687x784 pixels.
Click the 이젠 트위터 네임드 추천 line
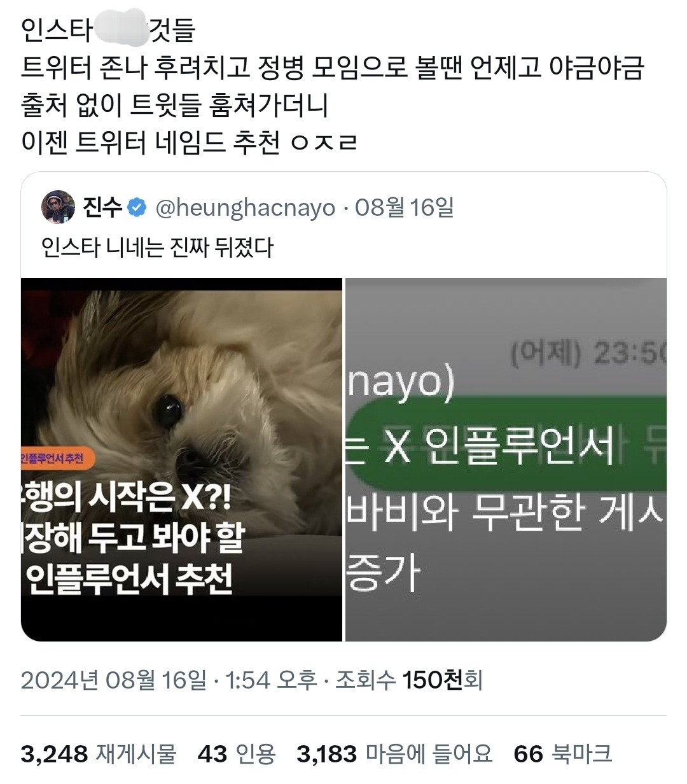(x=189, y=142)
